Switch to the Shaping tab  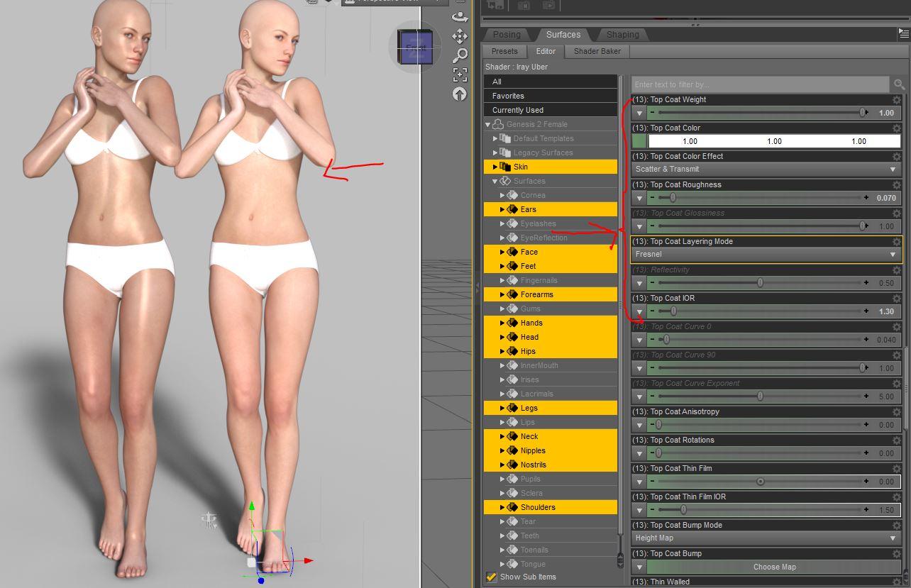point(622,35)
